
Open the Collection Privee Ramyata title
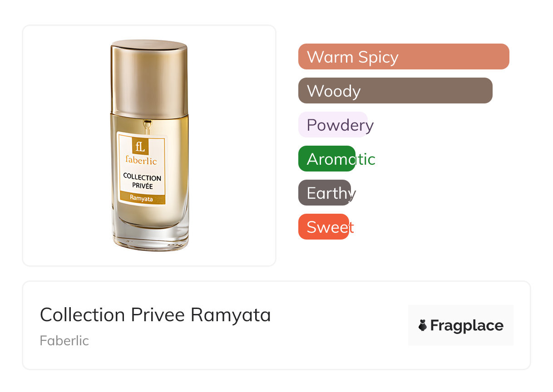pos(155,314)
